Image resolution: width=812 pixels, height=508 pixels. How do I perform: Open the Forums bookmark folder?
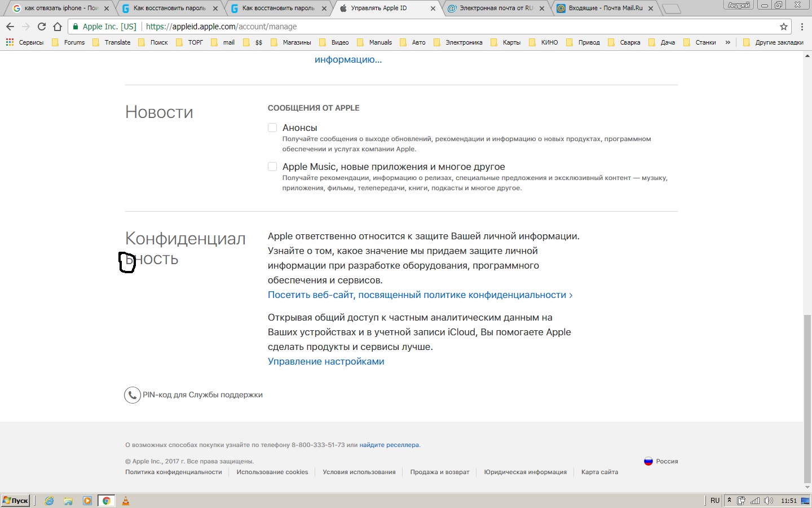pyautogui.click(x=68, y=42)
